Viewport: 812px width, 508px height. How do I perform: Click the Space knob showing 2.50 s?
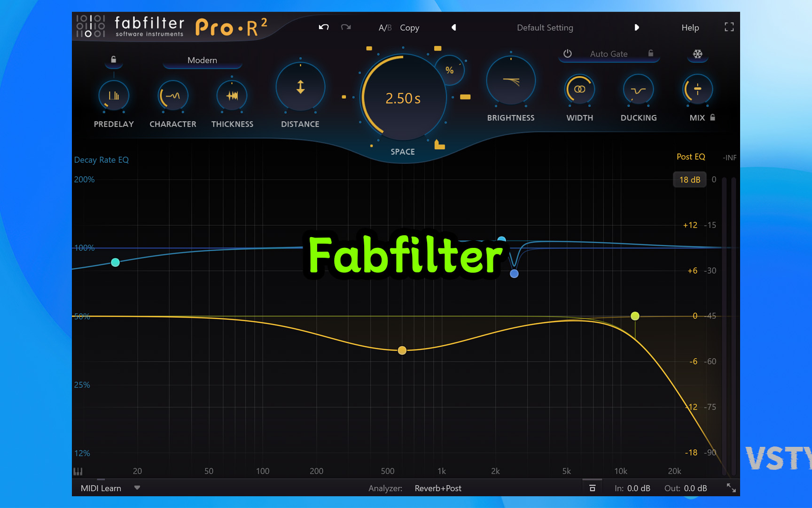coord(403,98)
